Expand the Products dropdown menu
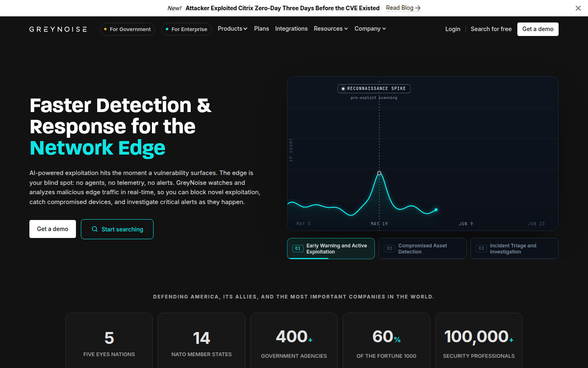Screen dimensions: 588x368 232,29
